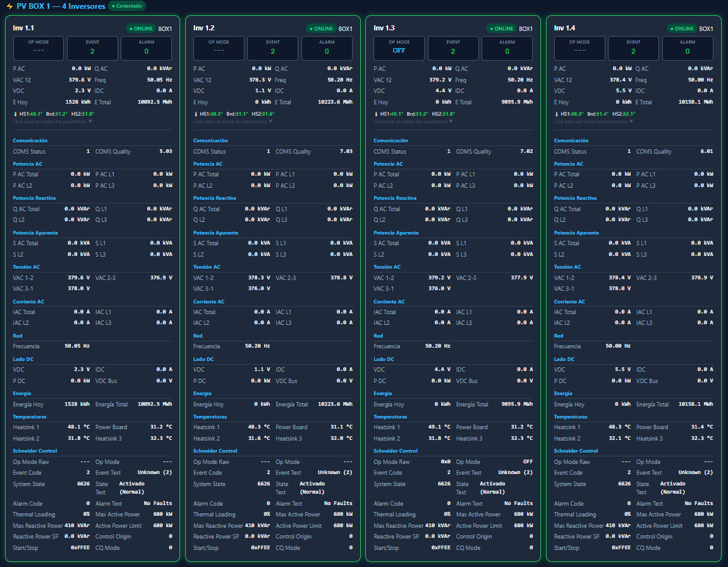728x567 pixels.
Task: Click the thermometer icon in Inv 1.3
Action: coord(376,114)
